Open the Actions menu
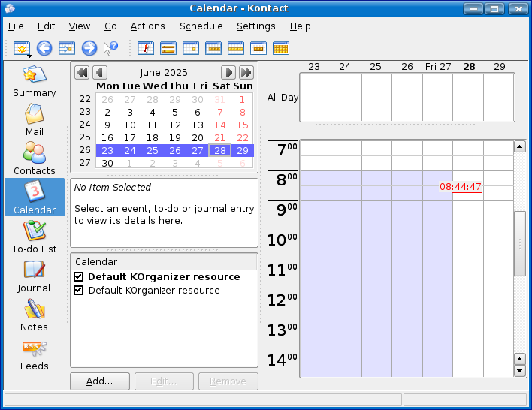Image resolution: width=532 pixels, height=410 pixels. click(147, 26)
